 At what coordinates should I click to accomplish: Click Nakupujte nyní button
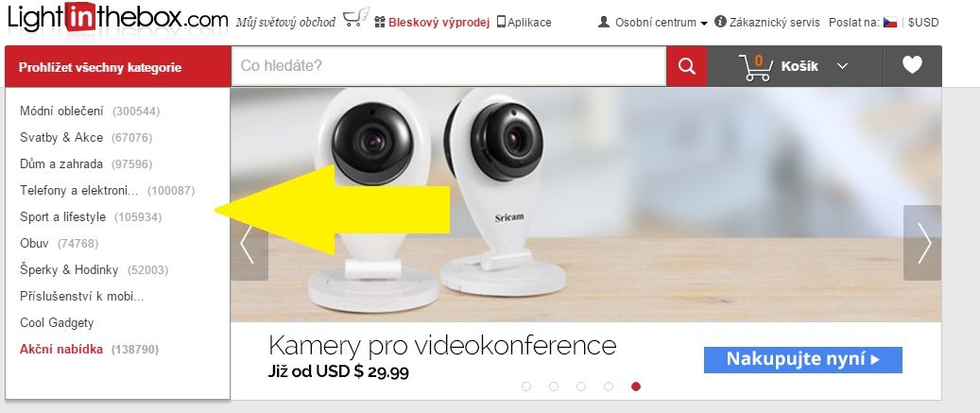click(803, 360)
